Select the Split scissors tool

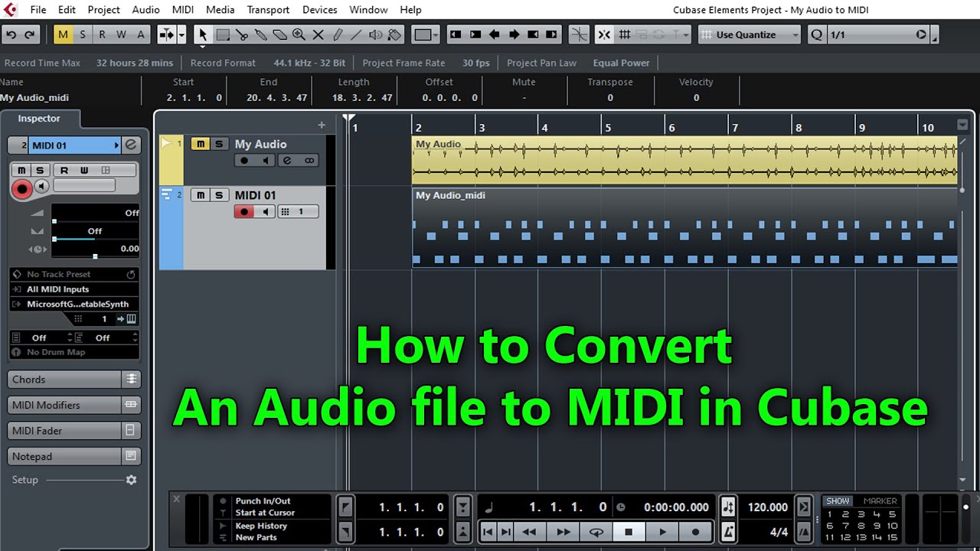pos(242,34)
